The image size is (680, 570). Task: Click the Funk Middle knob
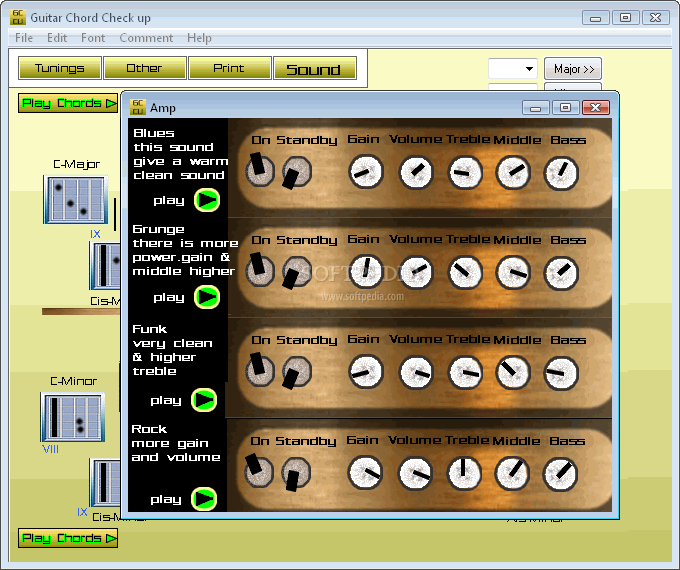pyautogui.click(x=513, y=373)
